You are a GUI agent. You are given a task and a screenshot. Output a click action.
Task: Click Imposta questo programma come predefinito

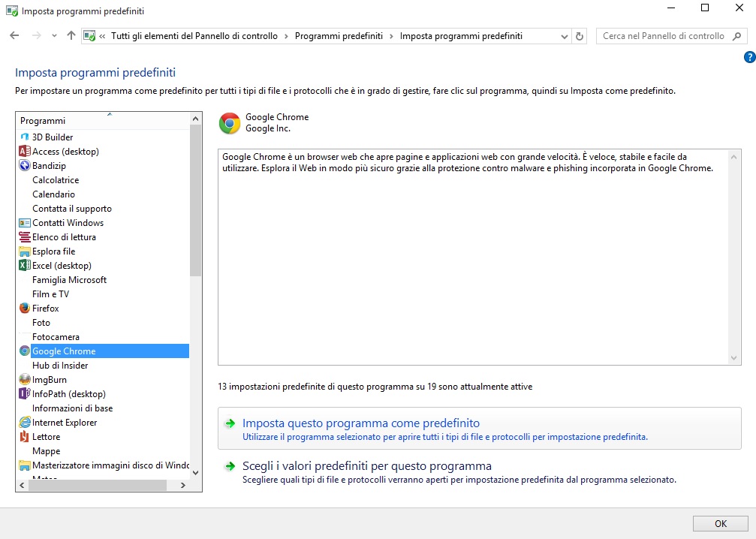coord(353,423)
